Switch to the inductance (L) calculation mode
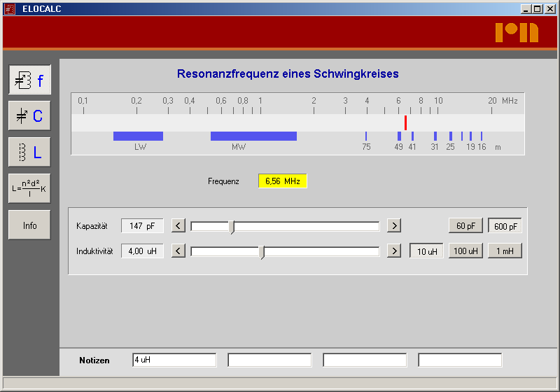 pyautogui.click(x=29, y=151)
